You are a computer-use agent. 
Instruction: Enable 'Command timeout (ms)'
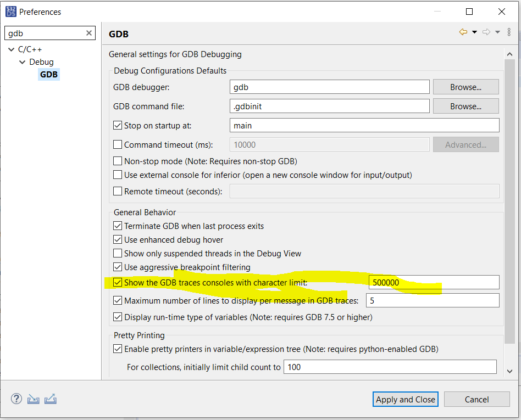click(x=118, y=144)
